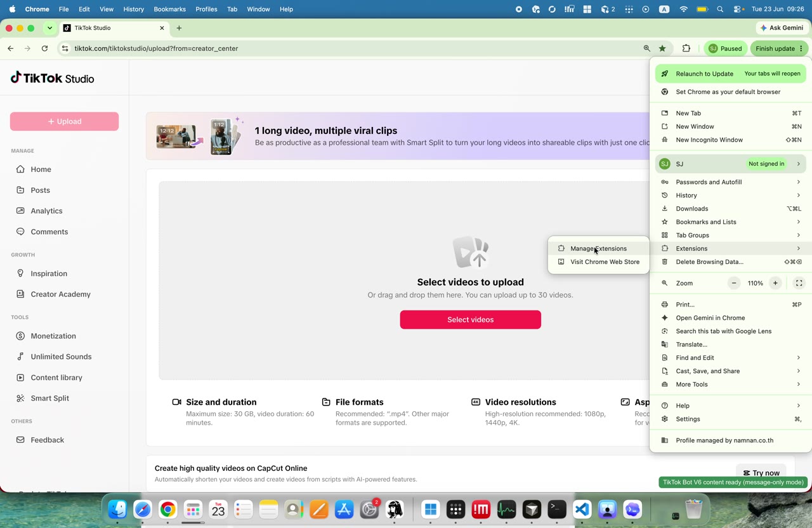The image size is (812, 528).
Task: Select Open Gemini in Chrome
Action: (731, 317)
